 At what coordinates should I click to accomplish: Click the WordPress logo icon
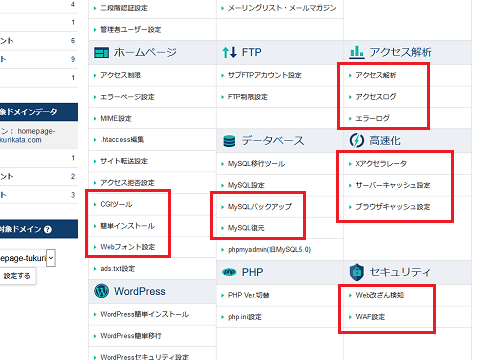tap(101, 291)
